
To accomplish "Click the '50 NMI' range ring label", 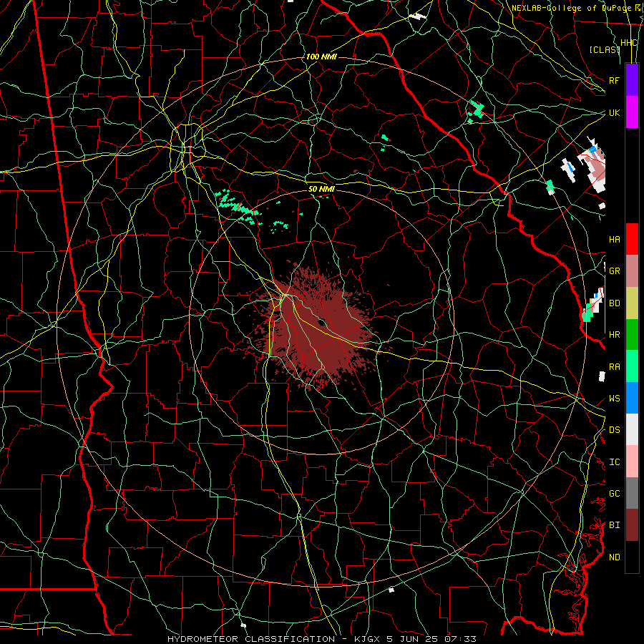I will [321, 189].
